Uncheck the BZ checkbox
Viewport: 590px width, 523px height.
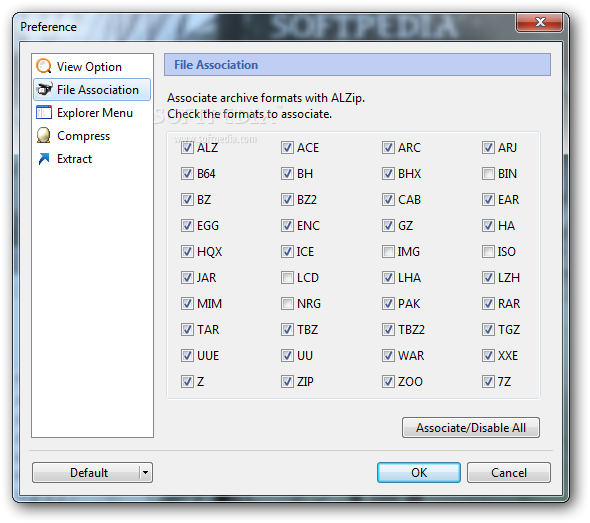click(187, 199)
